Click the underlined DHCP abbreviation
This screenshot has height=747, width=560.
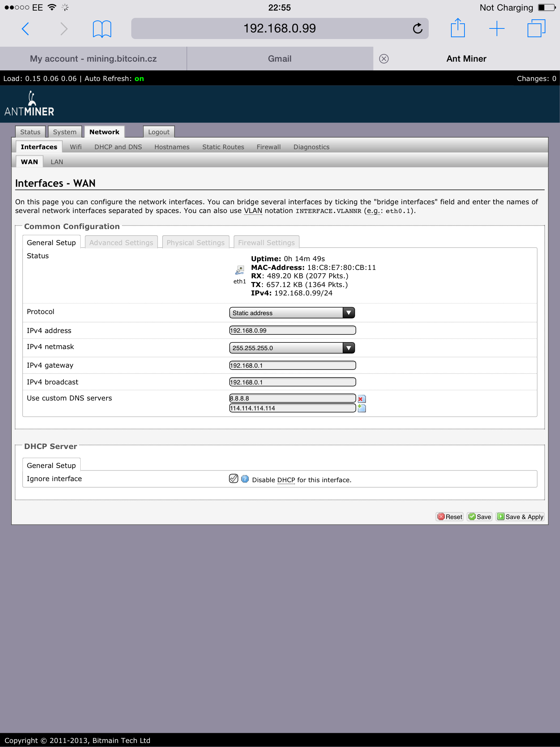[286, 480]
